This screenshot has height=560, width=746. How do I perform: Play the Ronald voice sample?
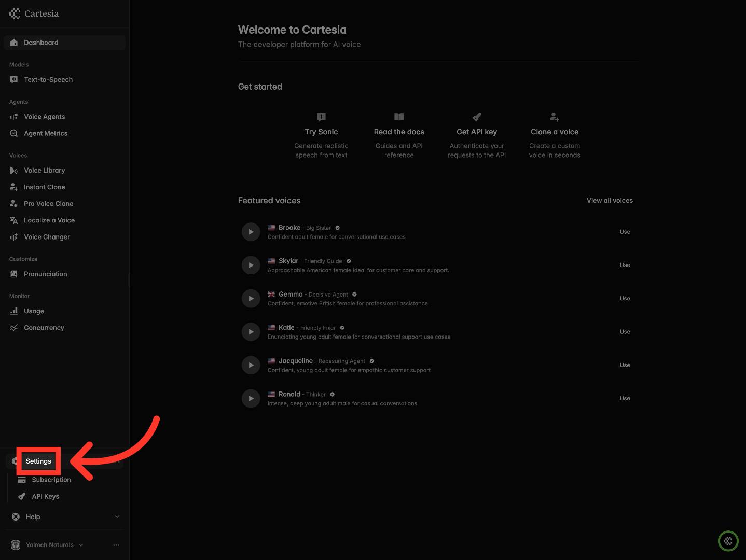(x=251, y=398)
